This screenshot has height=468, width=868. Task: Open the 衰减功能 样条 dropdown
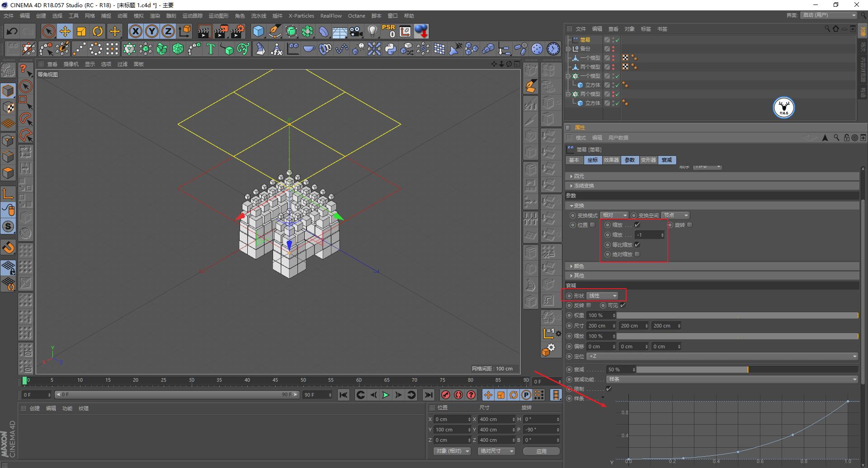pyautogui.click(x=732, y=379)
